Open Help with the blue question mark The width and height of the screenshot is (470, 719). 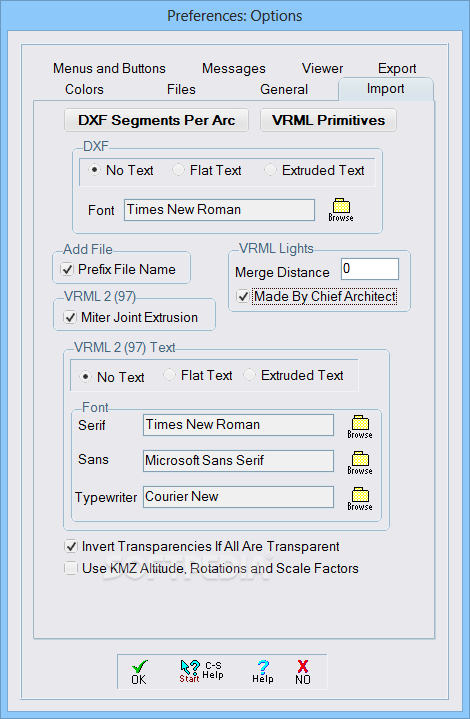pos(263,672)
